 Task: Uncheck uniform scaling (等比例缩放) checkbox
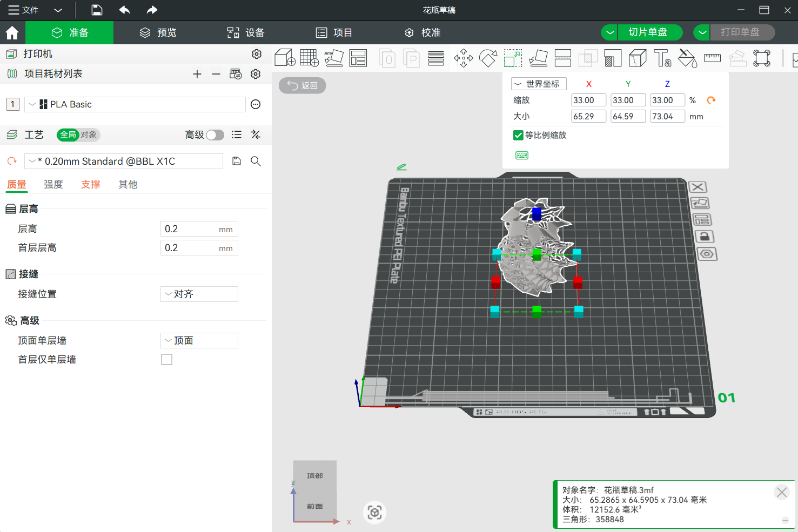518,135
